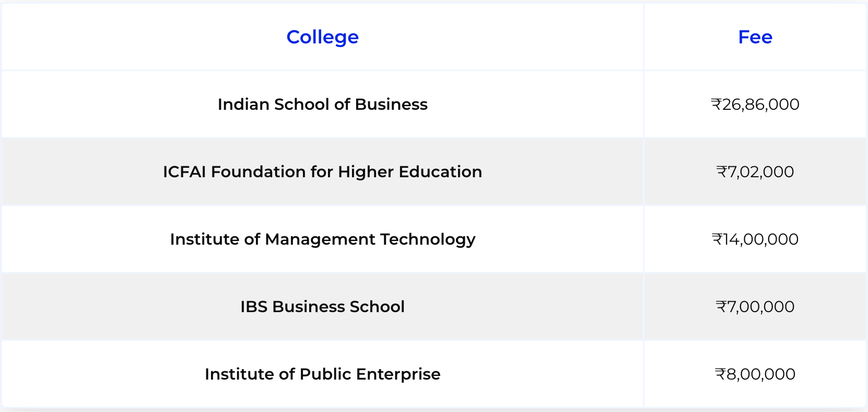Click the word Business in first row
The width and height of the screenshot is (868, 412).
click(x=391, y=105)
